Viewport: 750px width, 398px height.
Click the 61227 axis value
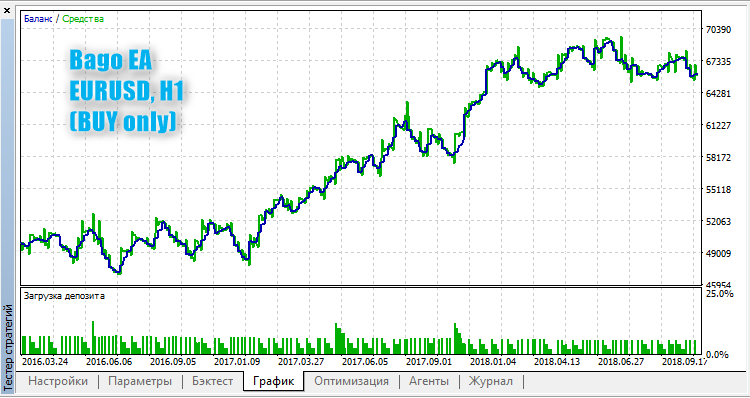[718, 125]
